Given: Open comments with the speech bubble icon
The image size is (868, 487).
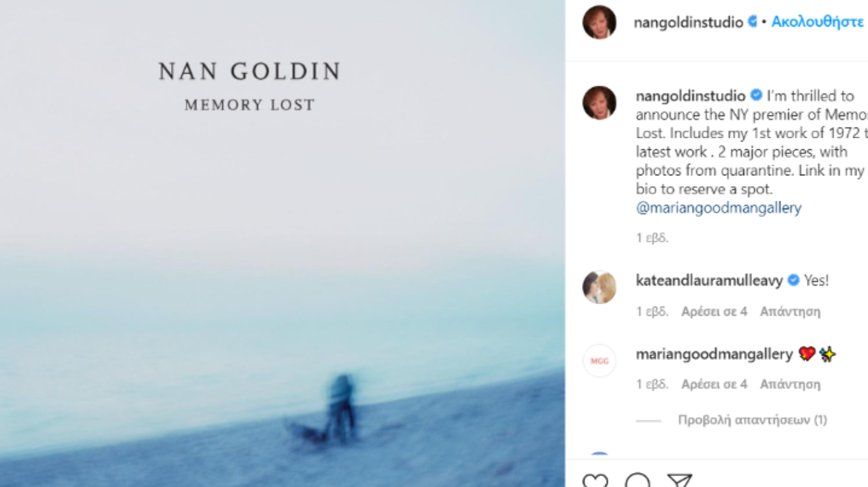Looking at the screenshot, I should [x=637, y=480].
